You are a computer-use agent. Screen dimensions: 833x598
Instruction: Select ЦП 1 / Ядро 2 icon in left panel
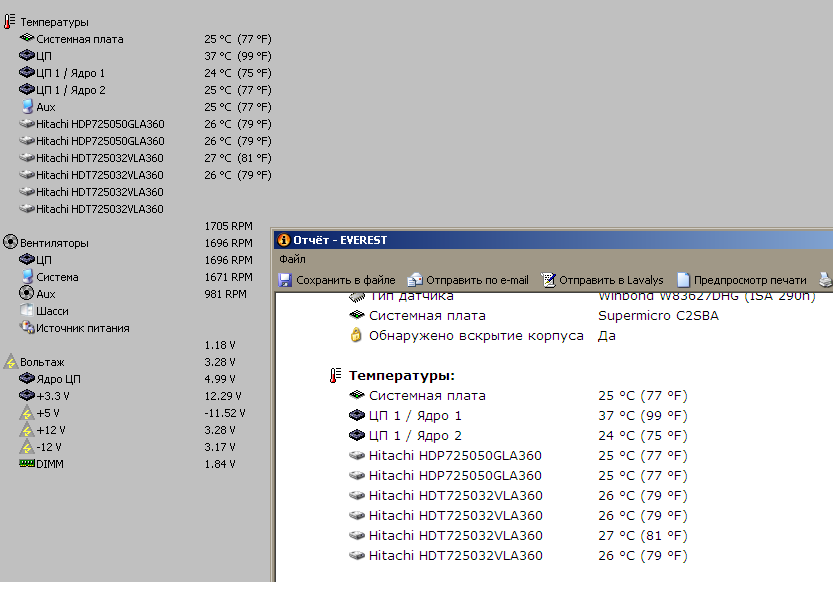[27, 89]
